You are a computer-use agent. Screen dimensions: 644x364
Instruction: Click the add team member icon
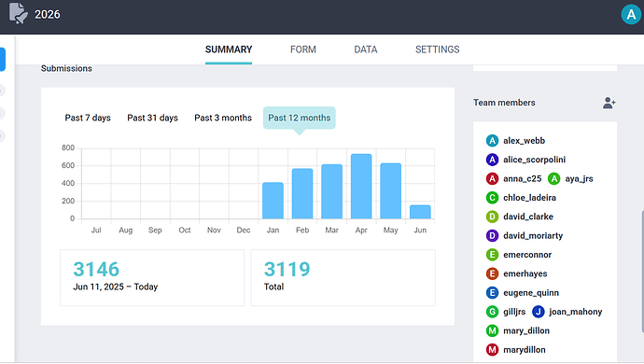(x=609, y=103)
